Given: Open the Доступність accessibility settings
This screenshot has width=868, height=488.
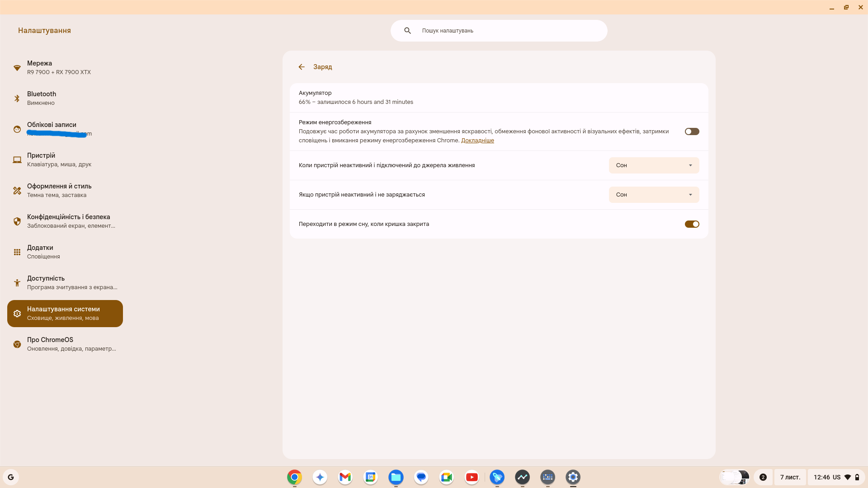Looking at the screenshot, I should click(x=59, y=282).
